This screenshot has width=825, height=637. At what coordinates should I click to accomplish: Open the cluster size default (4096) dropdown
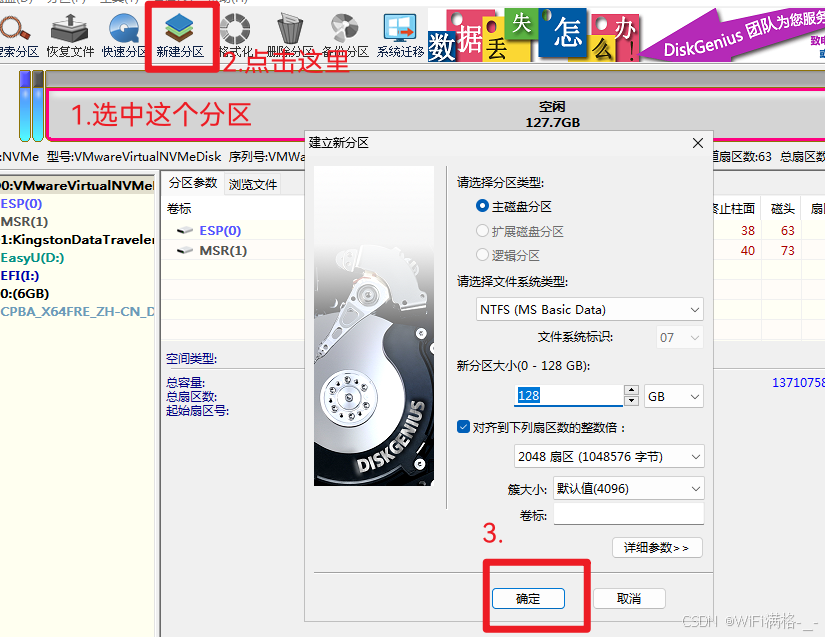pyautogui.click(x=628, y=489)
